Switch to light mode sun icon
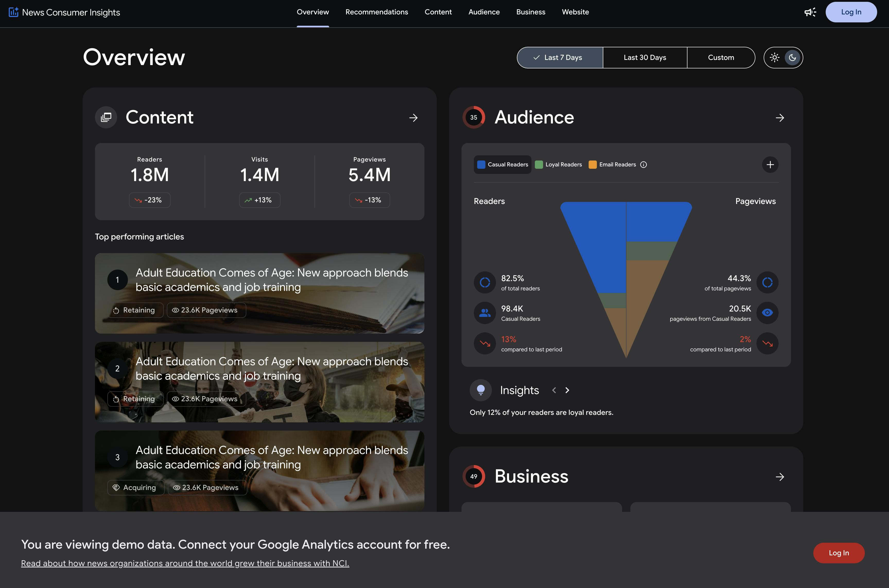 tap(774, 57)
